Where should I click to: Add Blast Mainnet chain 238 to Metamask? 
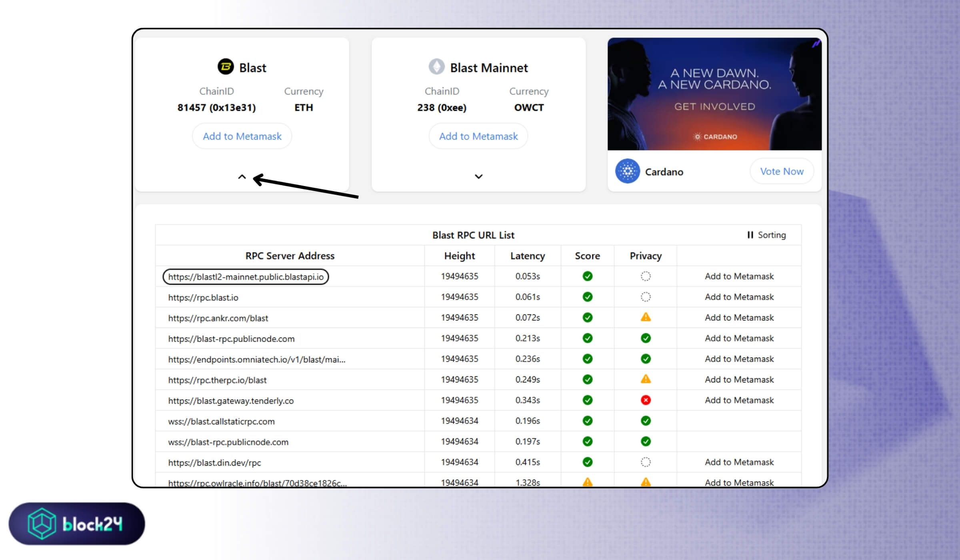(478, 136)
